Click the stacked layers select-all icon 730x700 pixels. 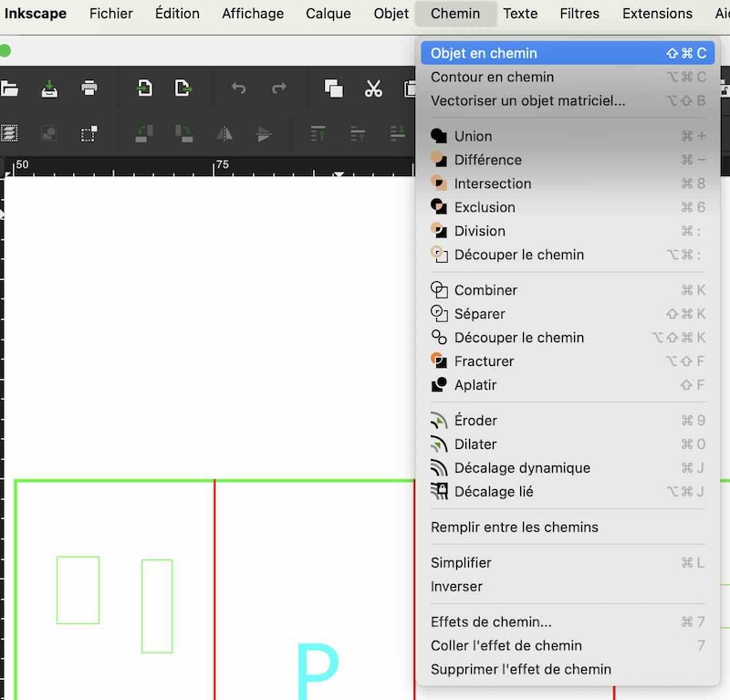(x=9, y=133)
